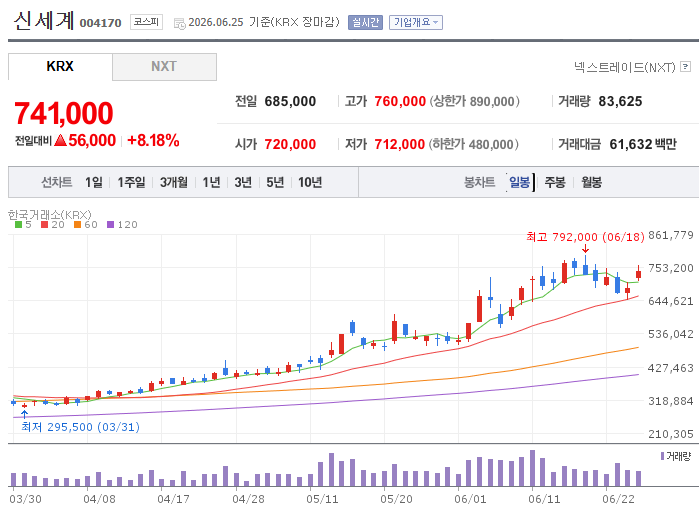Select the 3년 line chart period
The height and width of the screenshot is (509, 699).
click(x=243, y=182)
